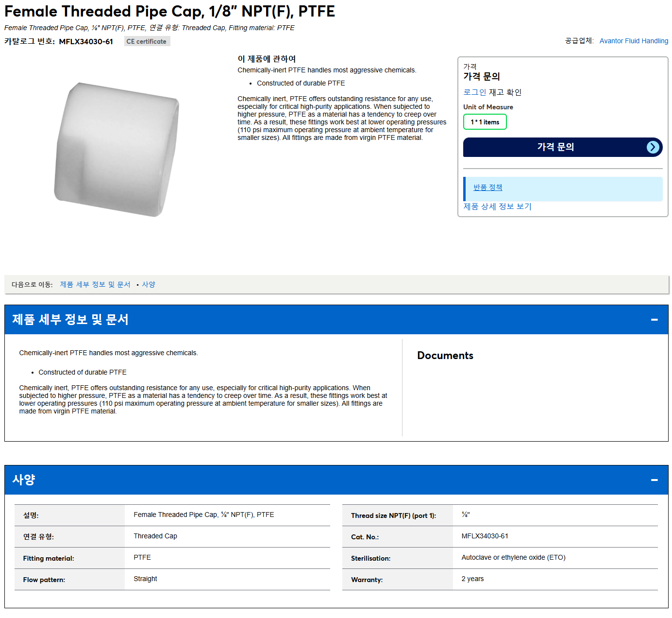Viewport: 672px width, 618px height.
Task: Collapse the 사양 section
Action: tap(654, 480)
